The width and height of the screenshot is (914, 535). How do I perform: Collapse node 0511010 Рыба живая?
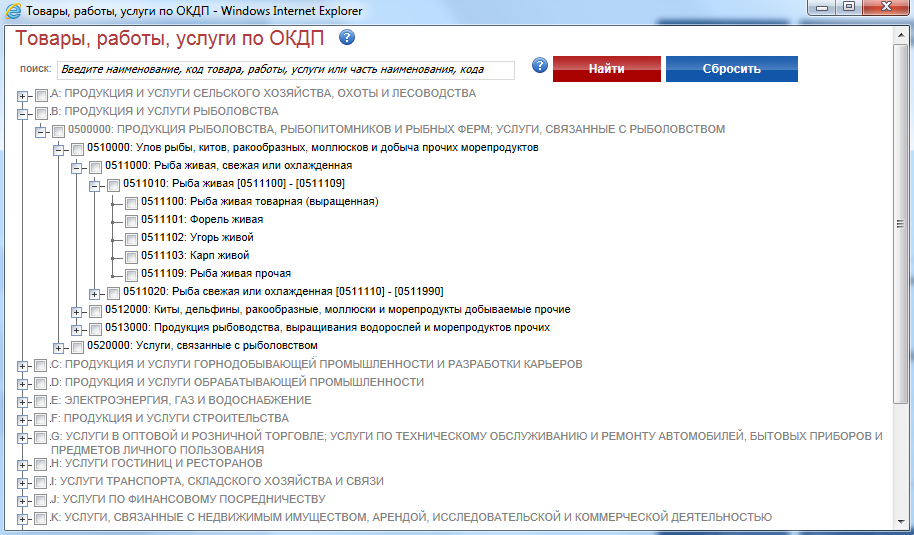94,186
